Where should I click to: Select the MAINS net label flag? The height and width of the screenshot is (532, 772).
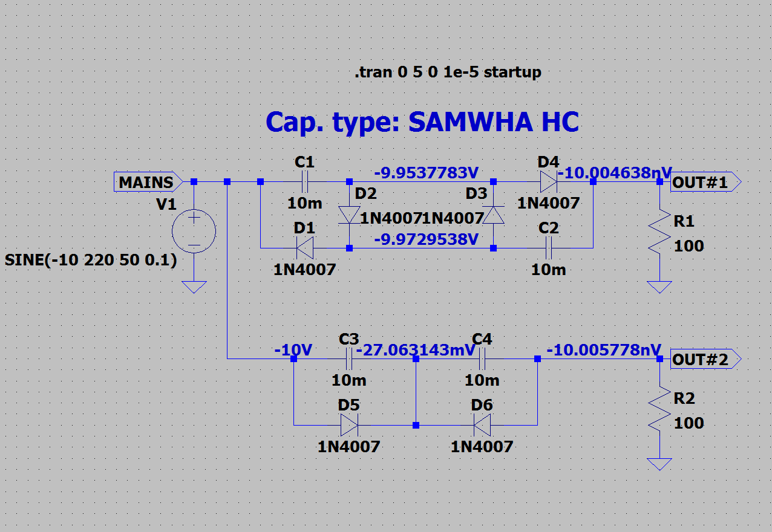pyautogui.click(x=148, y=182)
